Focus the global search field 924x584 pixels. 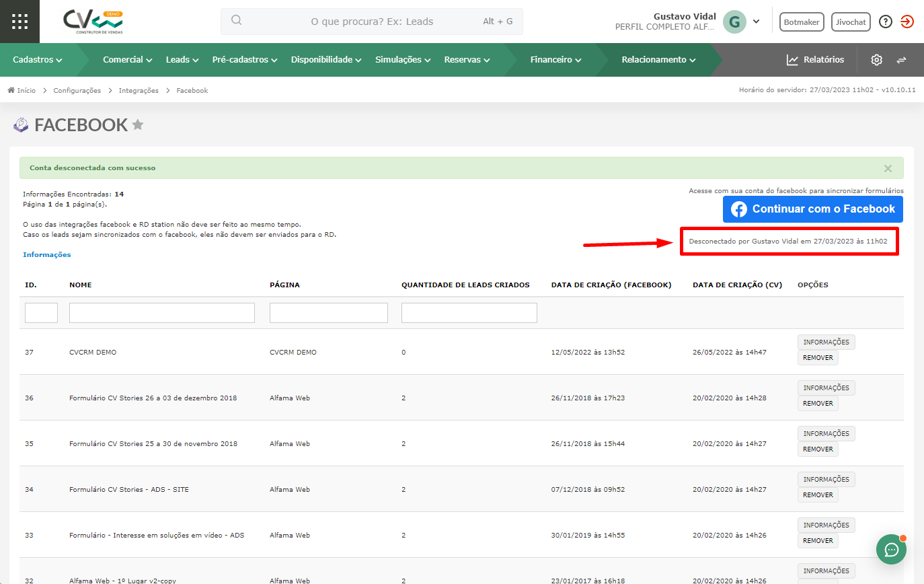(x=372, y=22)
